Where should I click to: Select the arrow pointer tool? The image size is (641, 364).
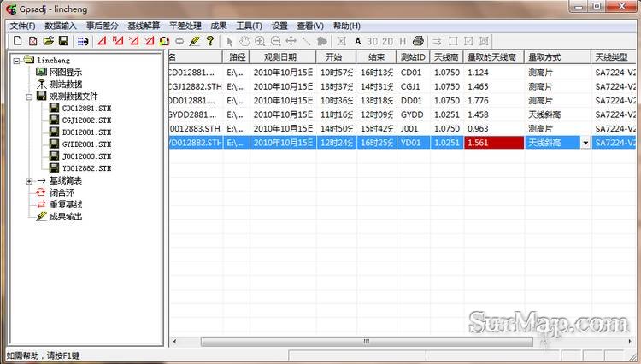coord(229,41)
